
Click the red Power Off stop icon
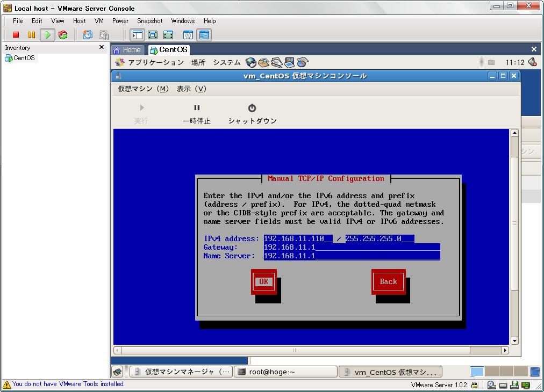[16, 35]
